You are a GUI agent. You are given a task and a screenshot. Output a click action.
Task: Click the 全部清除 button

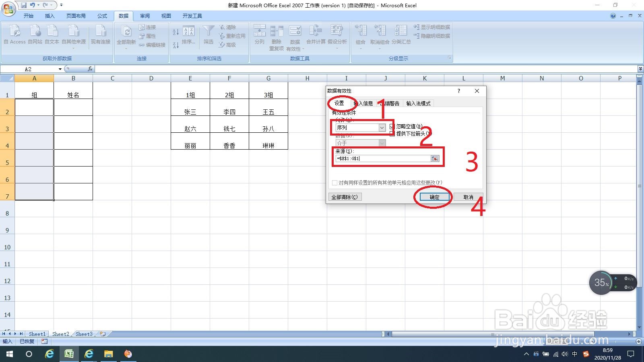(345, 197)
